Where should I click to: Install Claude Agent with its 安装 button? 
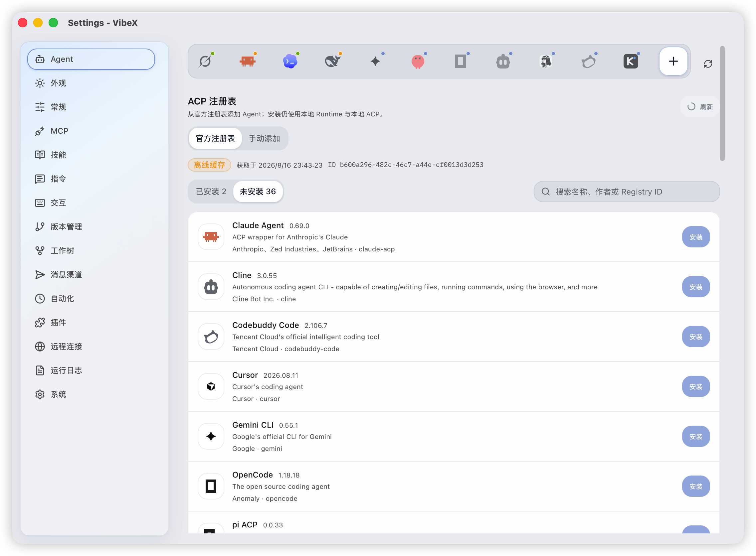696,237
